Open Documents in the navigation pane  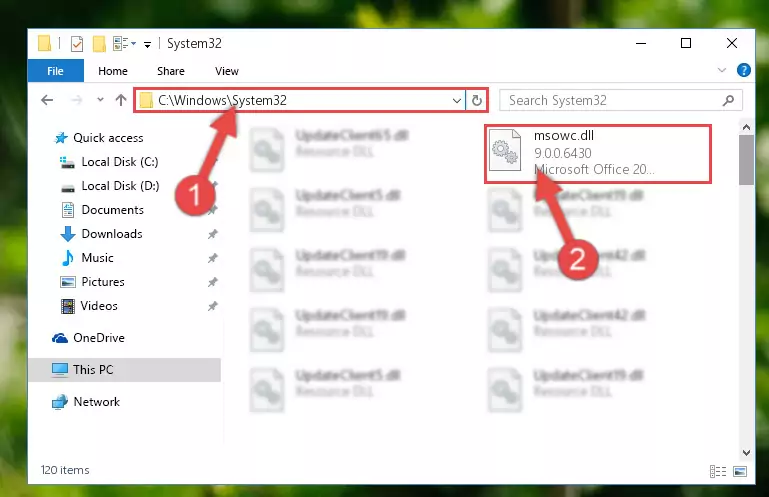[x=112, y=210]
